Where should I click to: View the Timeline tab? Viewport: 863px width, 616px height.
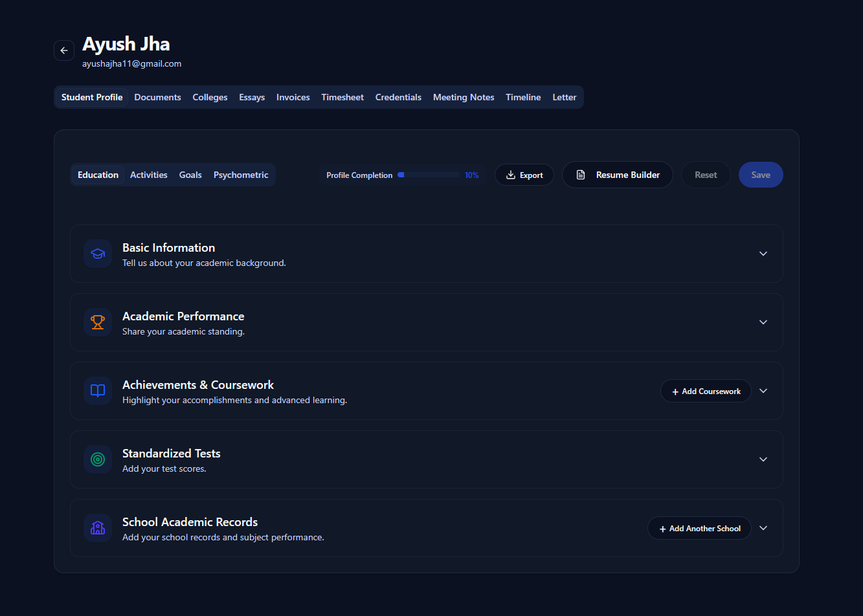[x=523, y=97]
